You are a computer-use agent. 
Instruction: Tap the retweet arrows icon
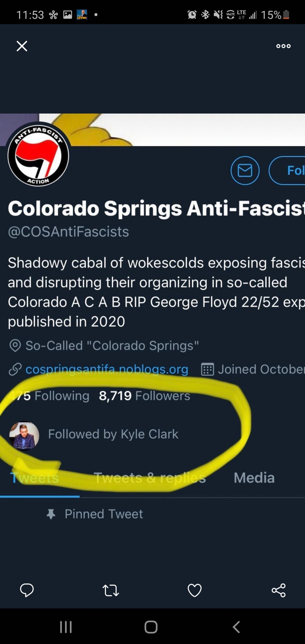pos(111,590)
